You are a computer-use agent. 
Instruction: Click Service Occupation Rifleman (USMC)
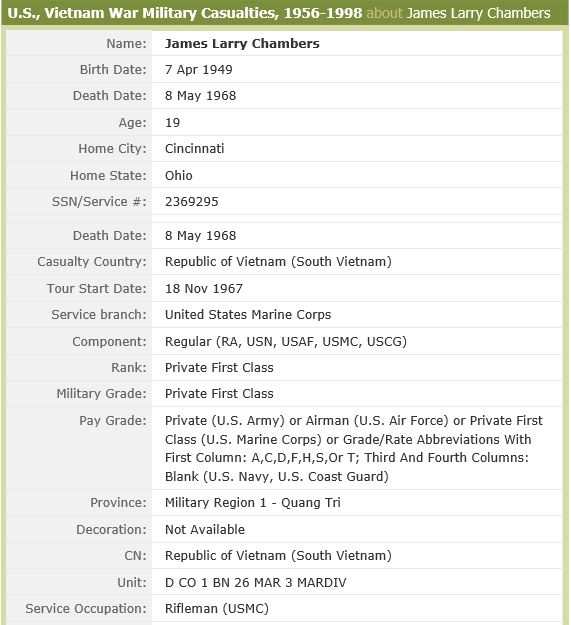tap(217, 609)
